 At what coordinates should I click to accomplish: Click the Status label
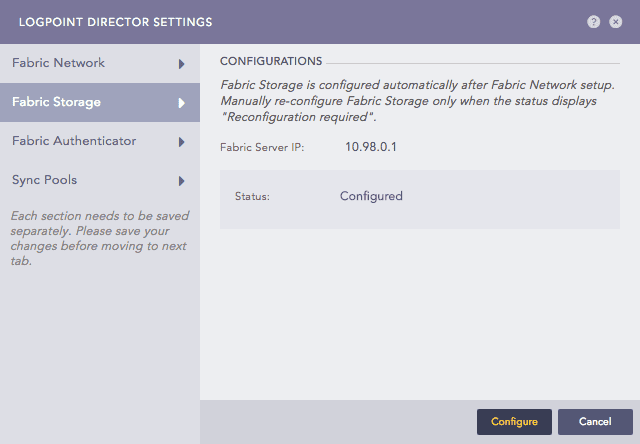click(x=252, y=197)
